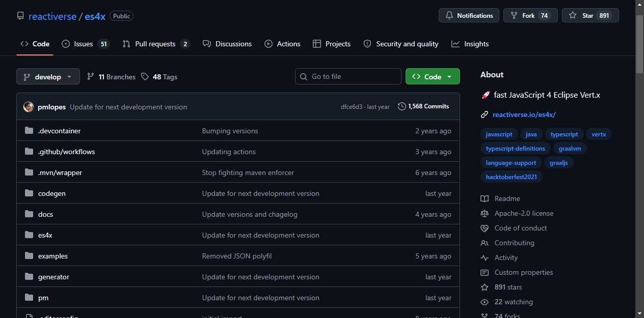
Task: Open the Projects tab
Action: tap(332, 44)
